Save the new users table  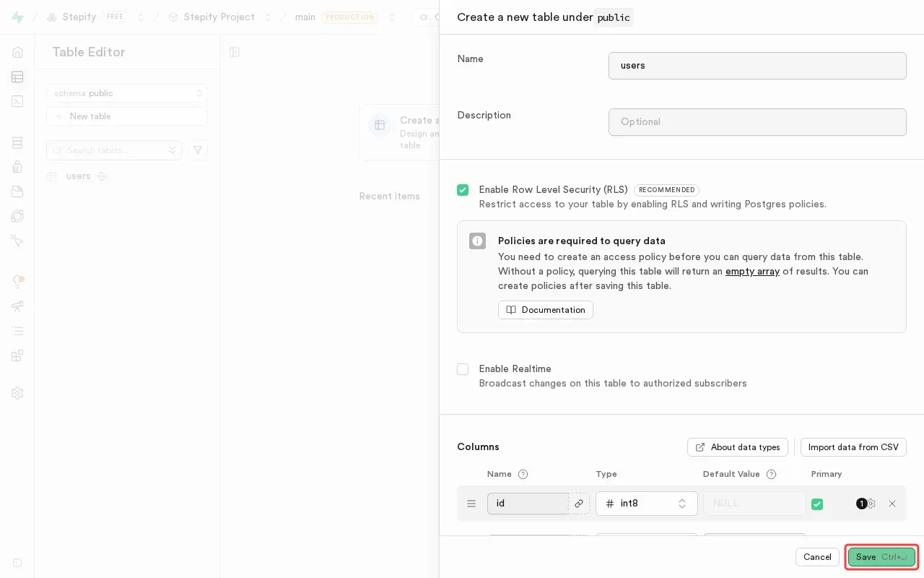coord(881,557)
